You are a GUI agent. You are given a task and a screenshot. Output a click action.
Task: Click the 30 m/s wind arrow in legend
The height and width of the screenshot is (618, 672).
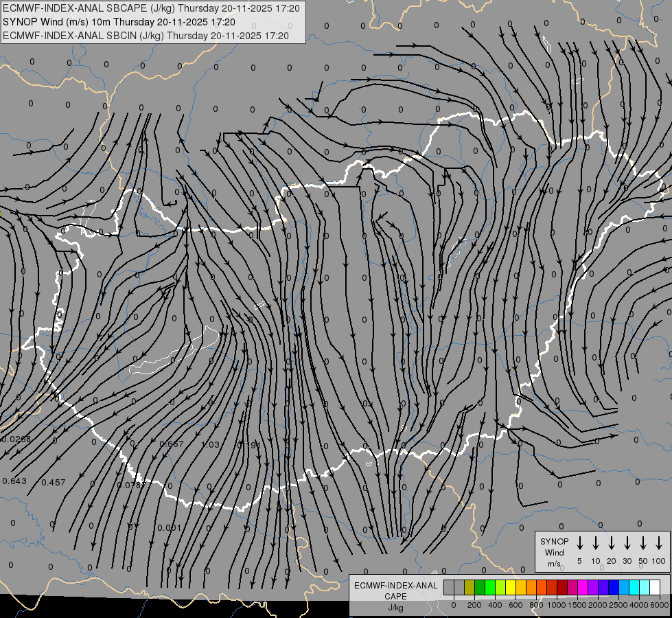click(x=627, y=543)
